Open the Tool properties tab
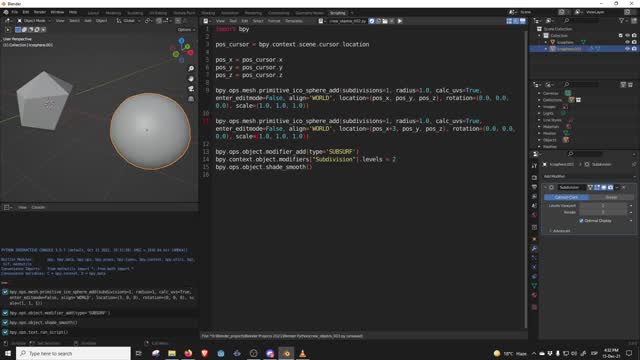This screenshot has width=640, height=360. [x=534, y=166]
